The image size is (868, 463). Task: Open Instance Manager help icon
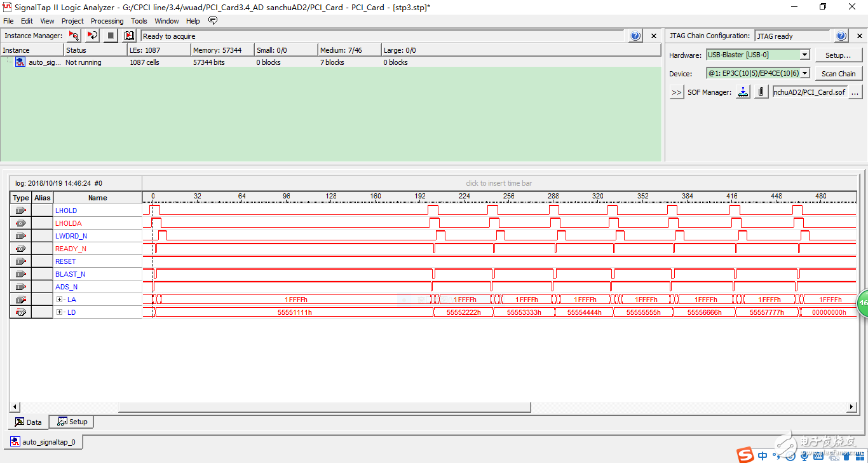pyautogui.click(x=635, y=36)
